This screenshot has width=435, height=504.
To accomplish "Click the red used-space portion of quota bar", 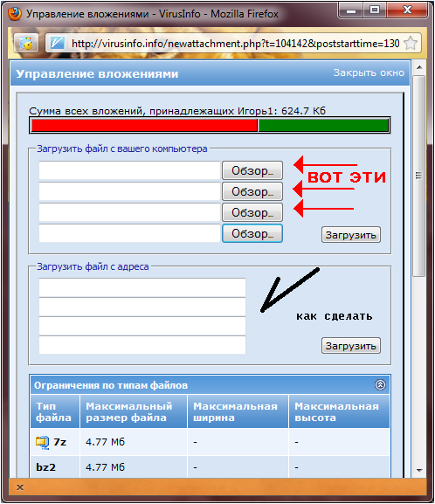I will coord(144,125).
